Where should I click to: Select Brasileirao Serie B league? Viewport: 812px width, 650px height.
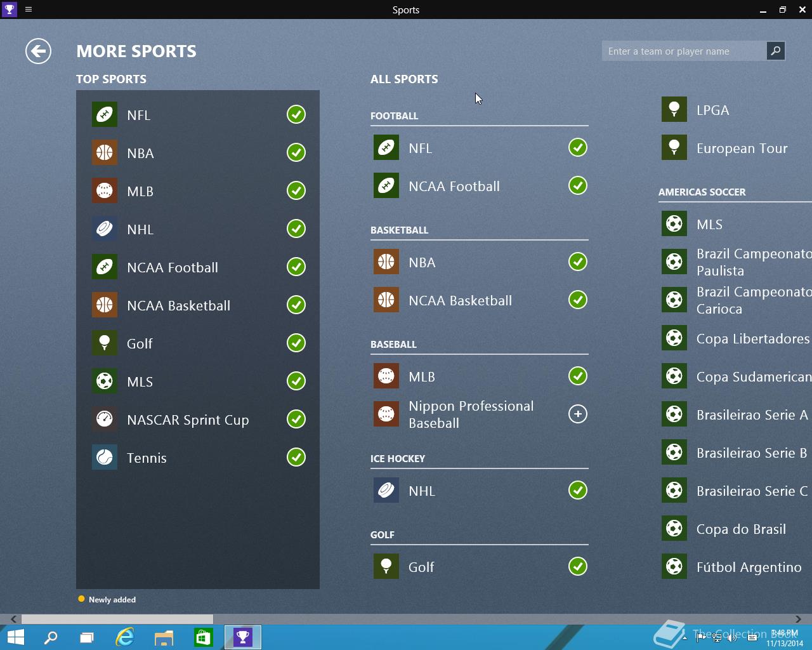735,453
